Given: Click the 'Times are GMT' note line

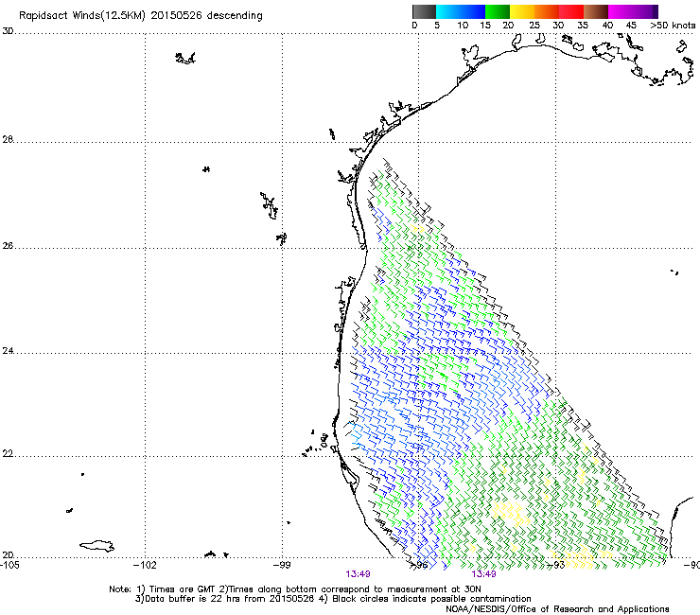Looking at the screenshot, I should pos(295,589).
